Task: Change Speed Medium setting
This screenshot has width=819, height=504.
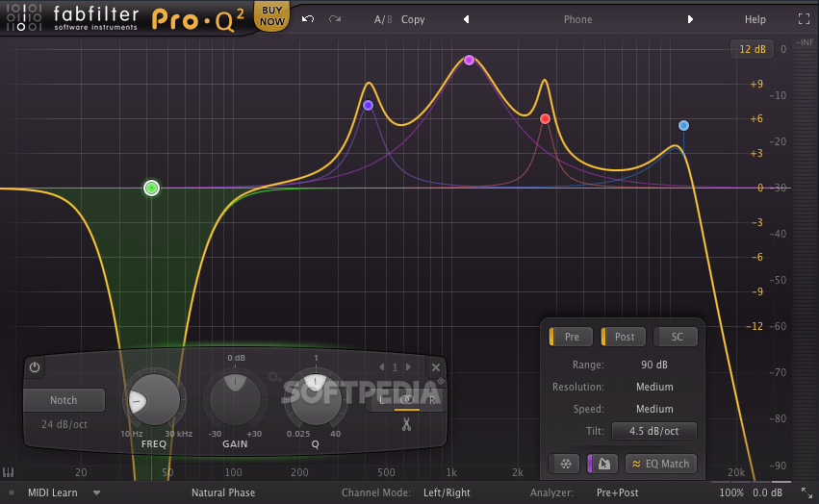Action: pyautogui.click(x=654, y=409)
